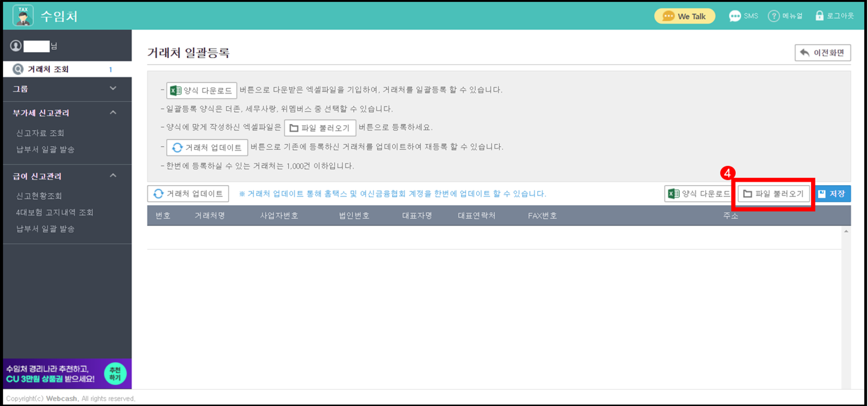This screenshot has height=406, width=868.
Task: Open 4대보험 고지내역 조회 menu item
Action: [55, 213]
